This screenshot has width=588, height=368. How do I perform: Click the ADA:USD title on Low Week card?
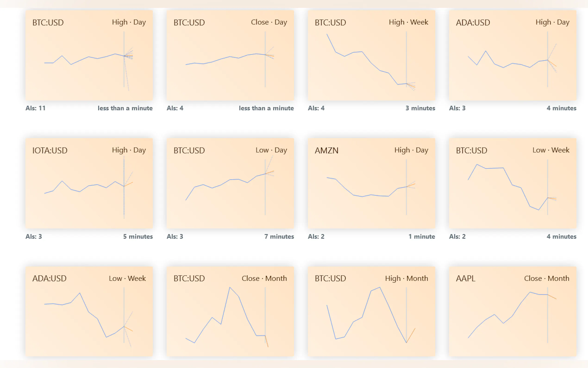click(49, 279)
